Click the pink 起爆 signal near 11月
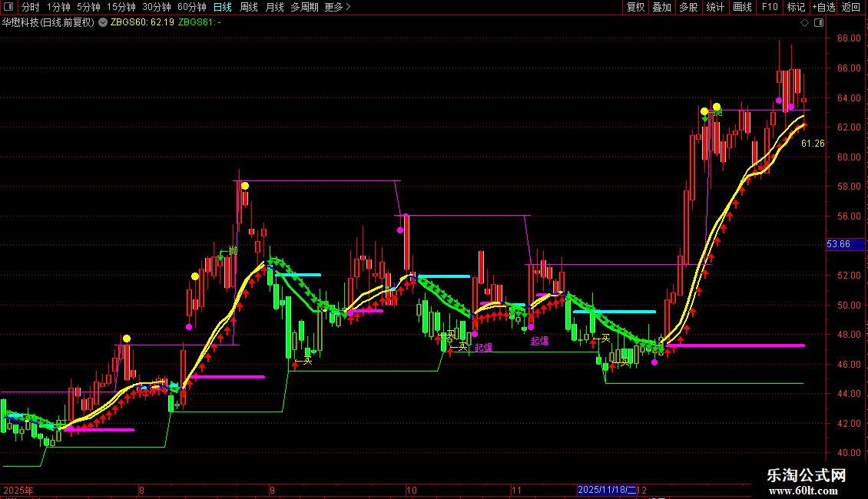The height and width of the screenshot is (499, 868). [540, 341]
